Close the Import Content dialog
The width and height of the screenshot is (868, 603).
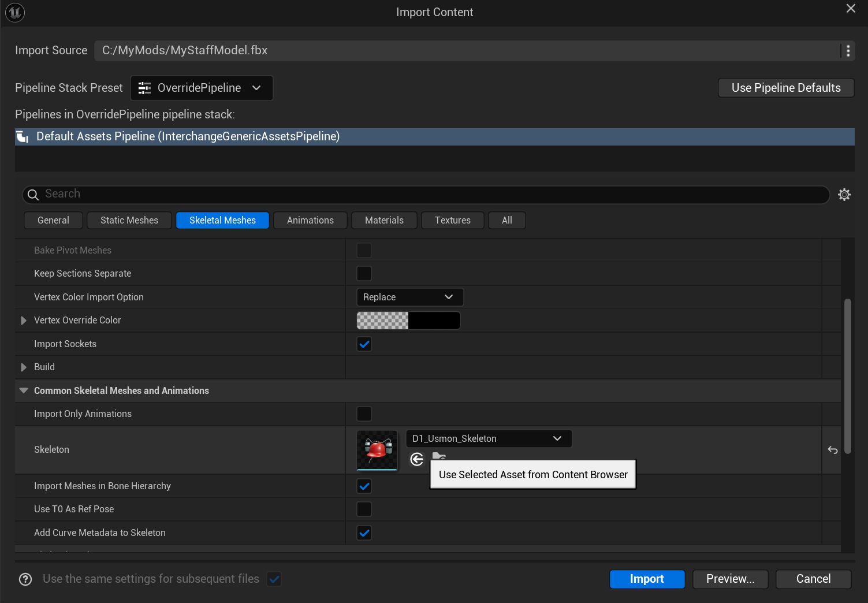pos(851,9)
